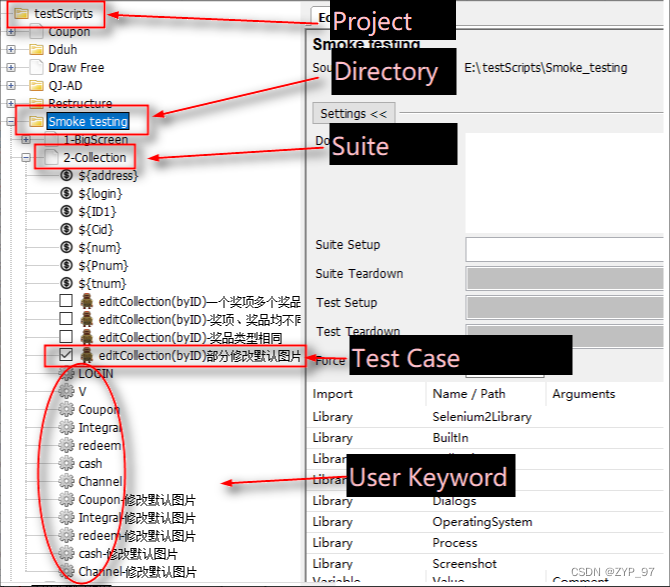Expand the 1-BigScreen suite node
The height and width of the screenshot is (587, 670).
click(26, 139)
